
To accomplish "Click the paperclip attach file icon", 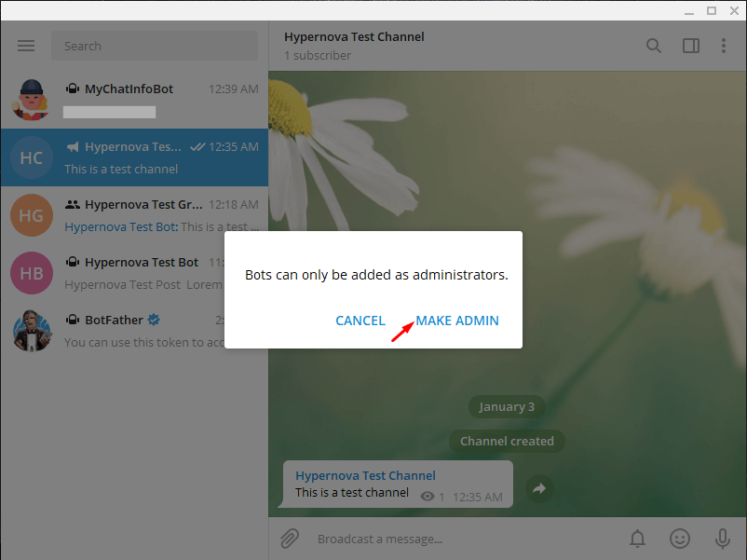I will click(291, 539).
